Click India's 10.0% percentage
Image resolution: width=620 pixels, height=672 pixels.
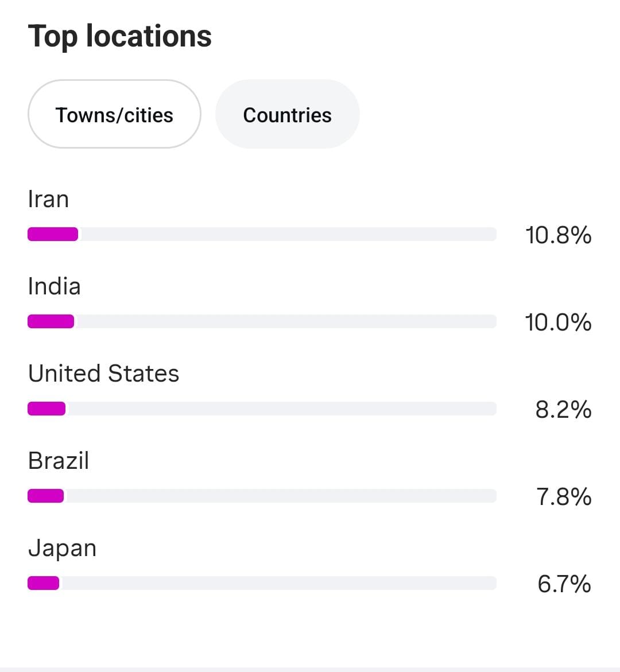pyautogui.click(x=558, y=323)
